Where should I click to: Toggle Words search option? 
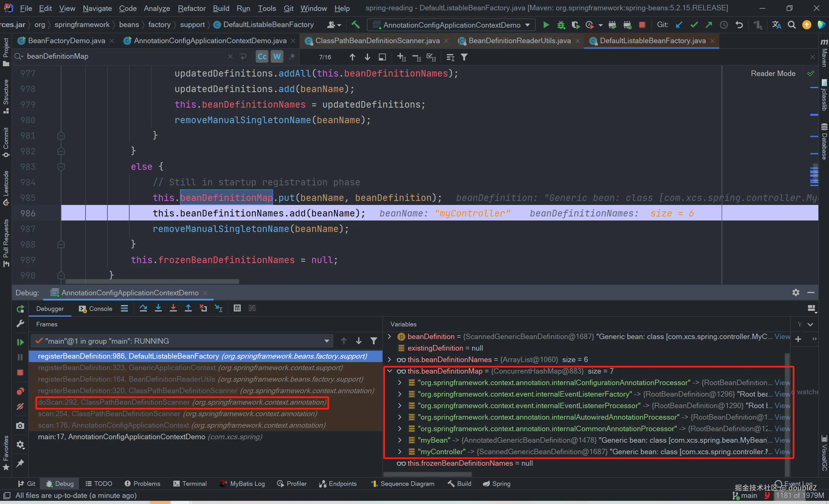(x=276, y=57)
